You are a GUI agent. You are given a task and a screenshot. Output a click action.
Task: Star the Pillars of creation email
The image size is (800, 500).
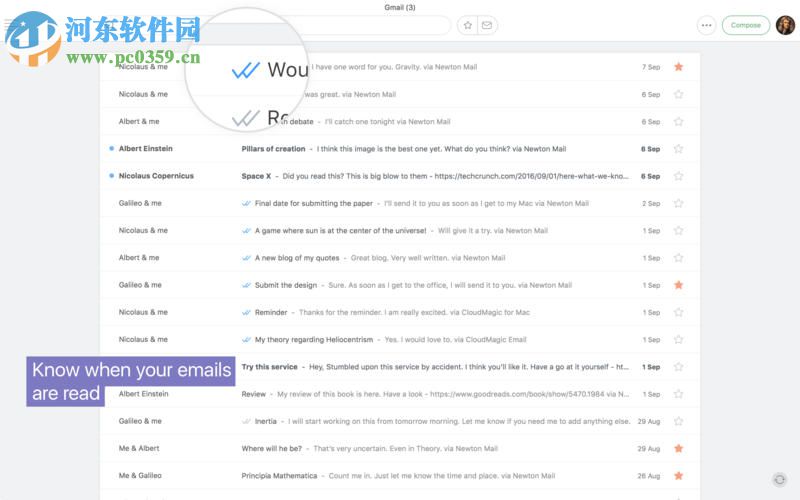click(x=678, y=148)
